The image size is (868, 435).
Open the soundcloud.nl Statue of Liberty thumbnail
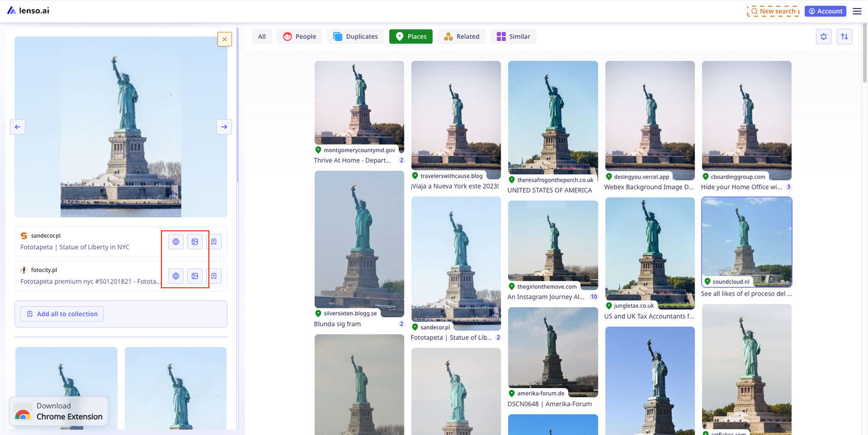point(746,242)
